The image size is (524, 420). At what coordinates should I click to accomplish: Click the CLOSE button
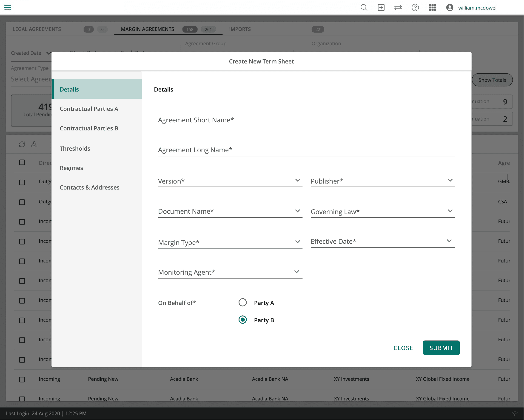(403, 348)
